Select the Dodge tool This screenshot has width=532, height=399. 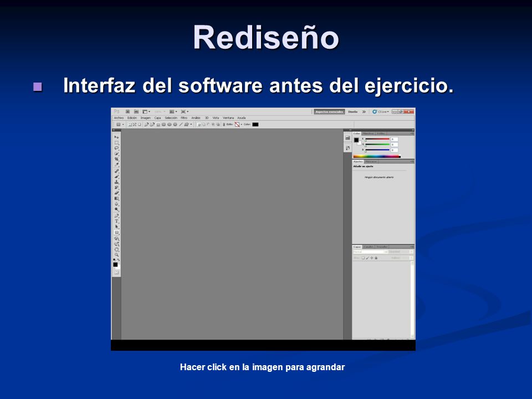point(116,209)
